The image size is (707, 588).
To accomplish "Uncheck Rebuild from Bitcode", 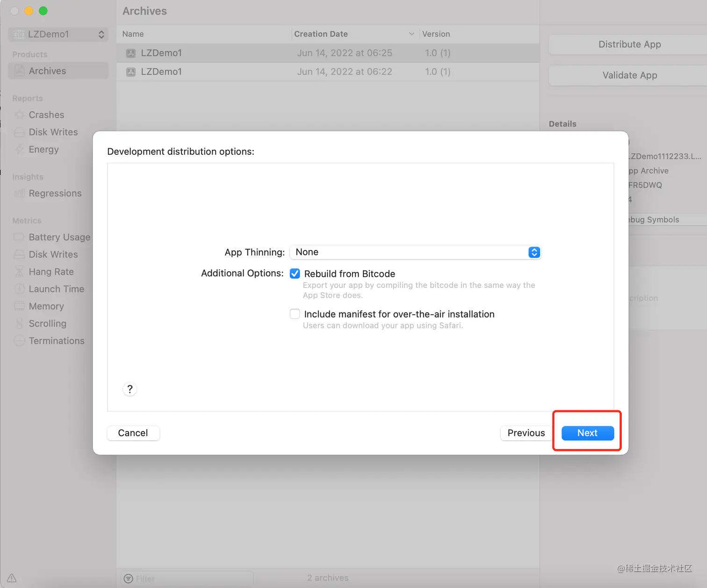I will [295, 274].
